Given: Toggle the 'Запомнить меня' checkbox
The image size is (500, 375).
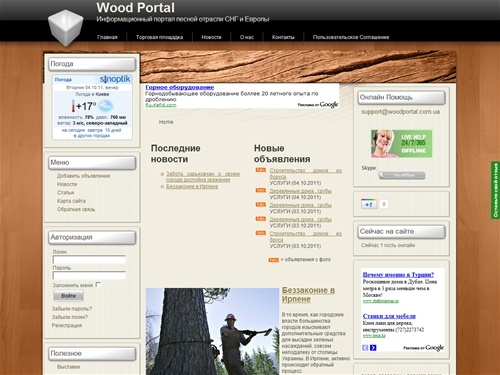Looking at the screenshot, I should 98,285.
